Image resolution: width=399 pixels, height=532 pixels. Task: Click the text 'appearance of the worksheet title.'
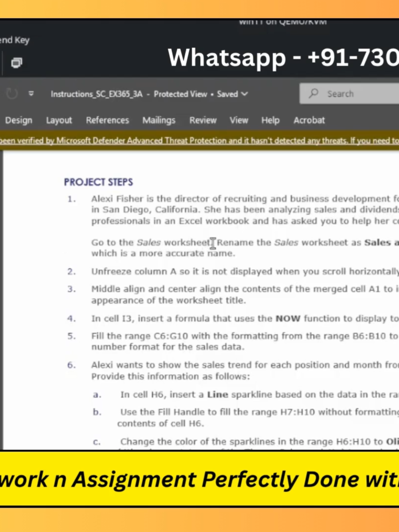(x=169, y=300)
